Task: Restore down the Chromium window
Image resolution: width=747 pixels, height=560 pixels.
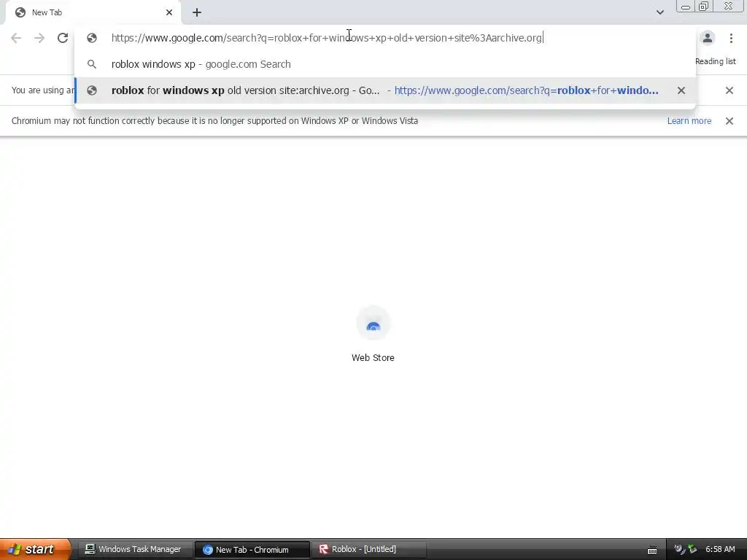Action: pos(703,7)
